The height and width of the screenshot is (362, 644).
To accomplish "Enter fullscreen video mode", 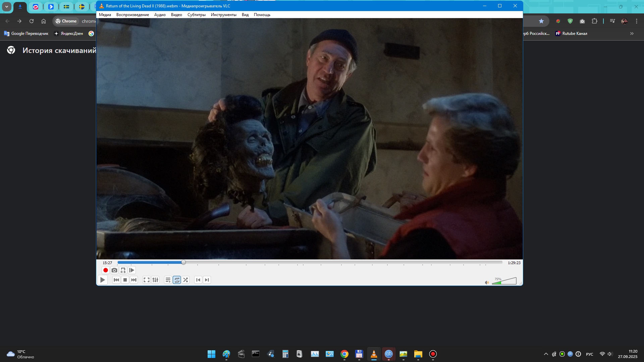I will [147, 280].
